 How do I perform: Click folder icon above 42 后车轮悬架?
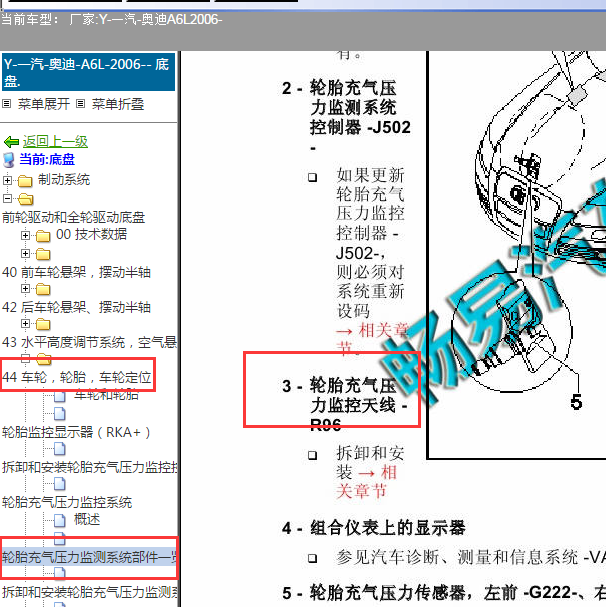[x=43, y=289]
